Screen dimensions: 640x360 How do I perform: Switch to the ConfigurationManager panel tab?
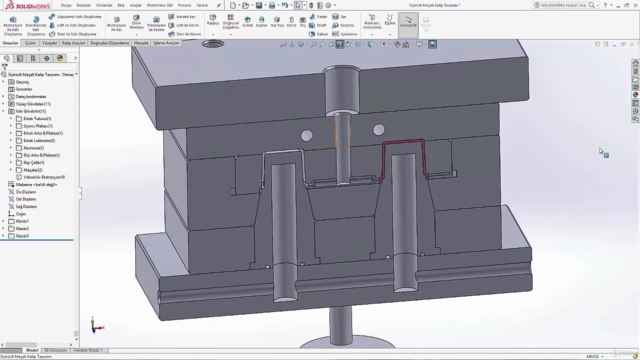click(33, 58)
